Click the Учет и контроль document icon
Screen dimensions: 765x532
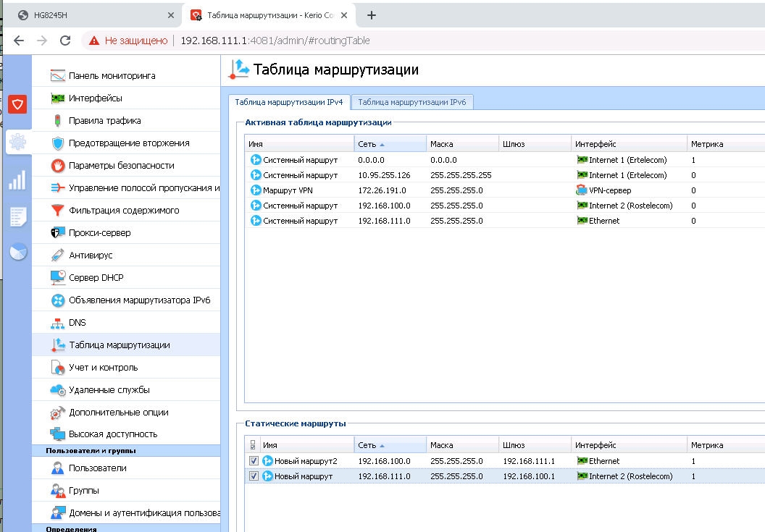pos(57,367)
